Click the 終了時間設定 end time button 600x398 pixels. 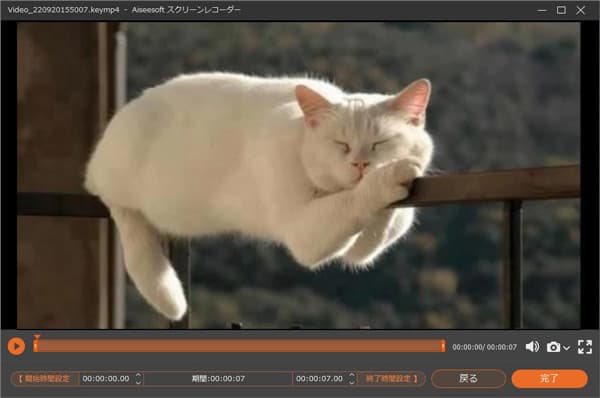pos(391,379)
